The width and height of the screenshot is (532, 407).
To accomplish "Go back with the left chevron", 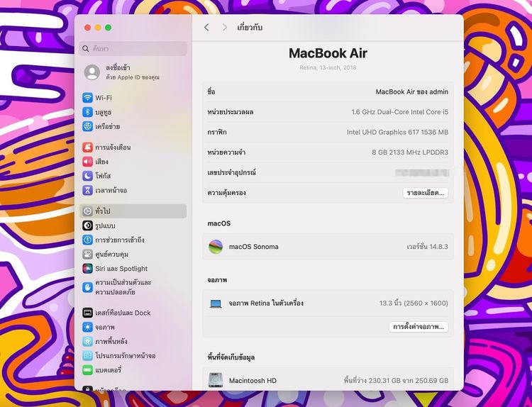I will [x=206, y=28].
